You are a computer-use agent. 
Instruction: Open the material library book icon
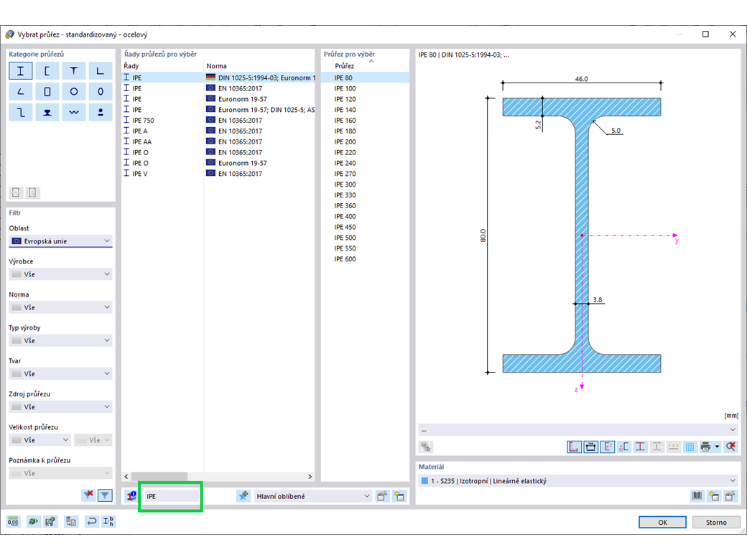click(697, 496)
